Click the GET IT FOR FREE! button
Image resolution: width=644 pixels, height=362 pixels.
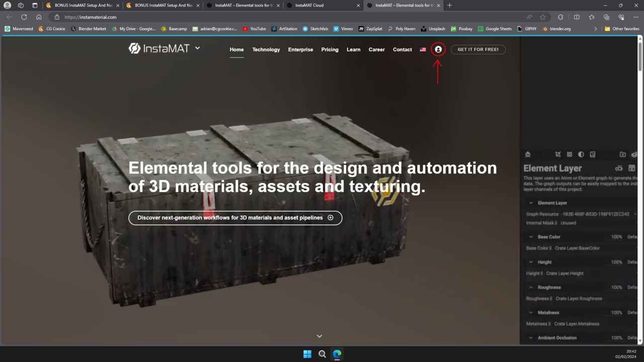click(x=478, y=49)
